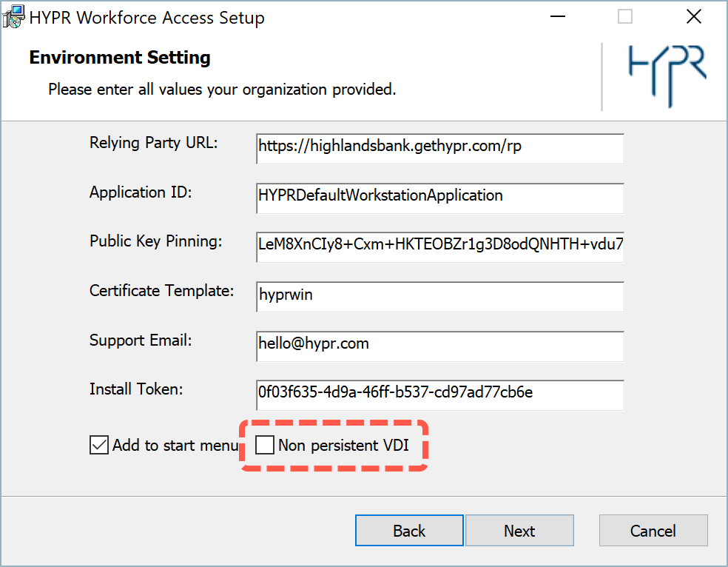Click the Certificate Template label
The width and height of the screenshot is (728, 567).
pos(161,291)
